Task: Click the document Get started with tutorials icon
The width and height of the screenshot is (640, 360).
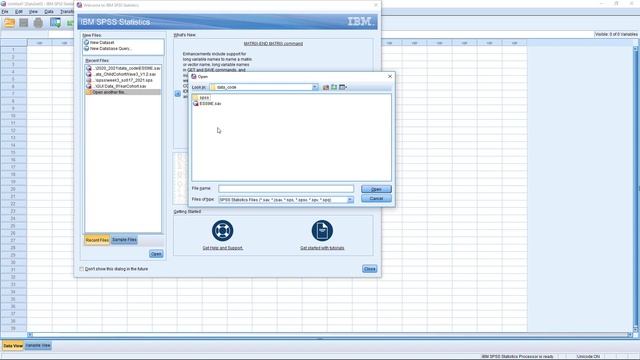Action: (322, 231)
